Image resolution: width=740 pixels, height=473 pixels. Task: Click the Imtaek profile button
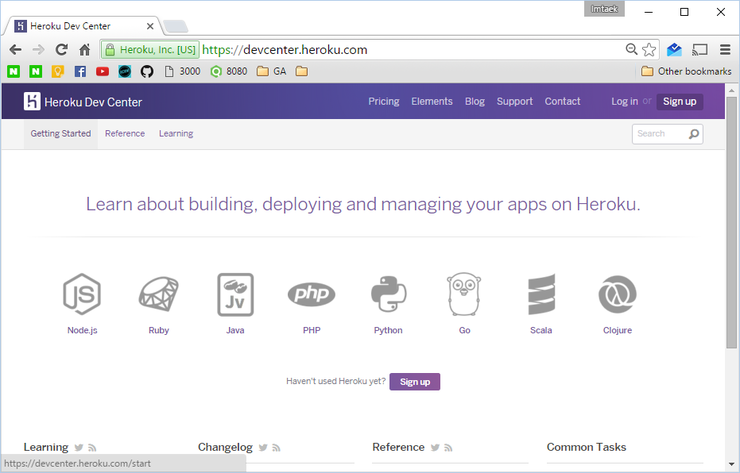[604, 9]
